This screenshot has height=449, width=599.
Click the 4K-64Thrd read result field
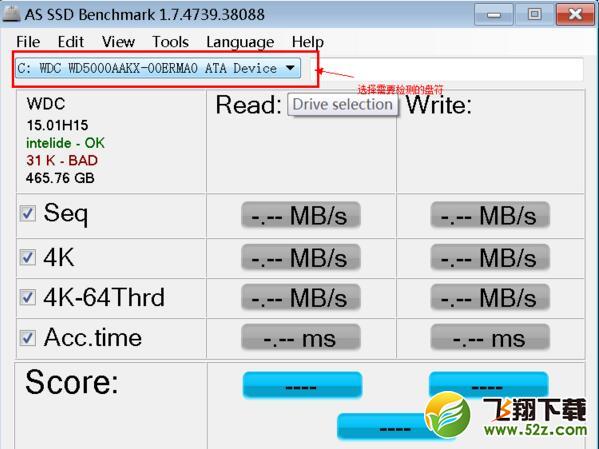[x=301, y=297]
